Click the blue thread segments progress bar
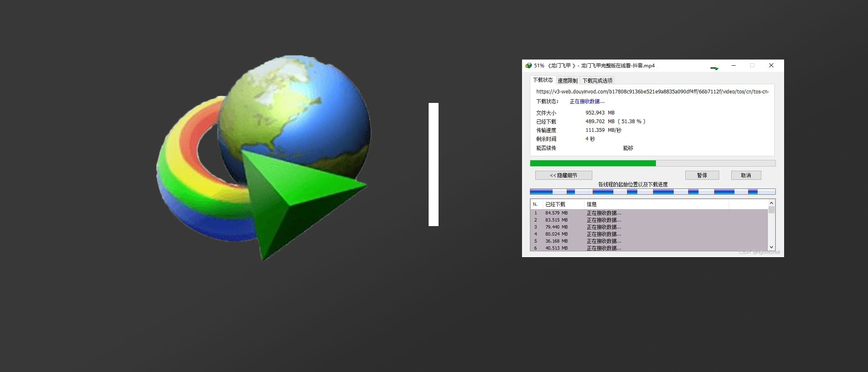This screenshot has height=372, width=868. tap(653, 191)
